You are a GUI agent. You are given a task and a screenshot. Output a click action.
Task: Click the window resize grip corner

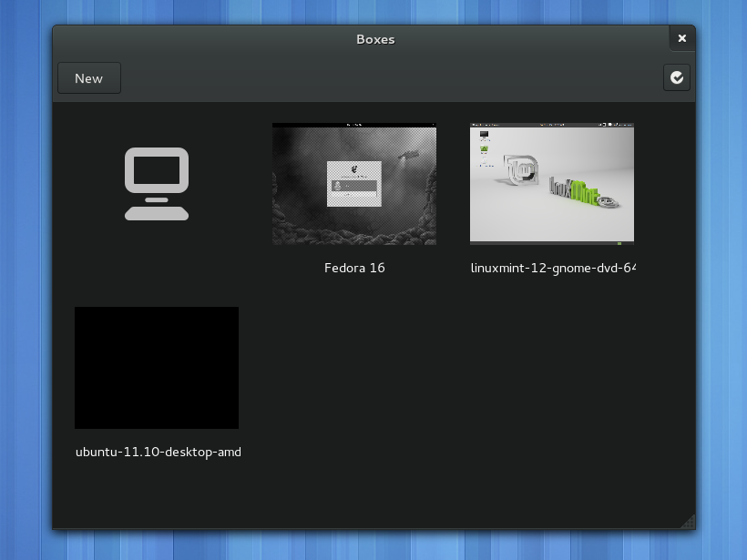688,522
